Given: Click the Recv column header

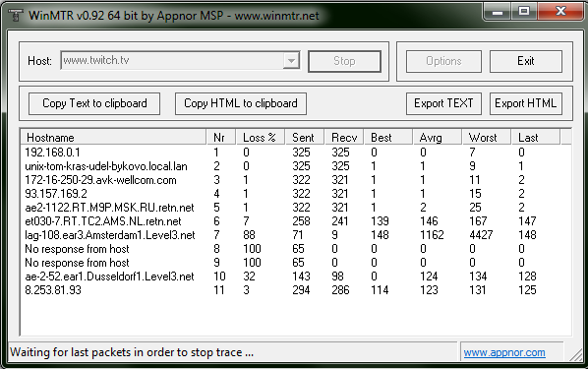Looking at the screenshot, I should pyautogui.click(x=344, y=138).
